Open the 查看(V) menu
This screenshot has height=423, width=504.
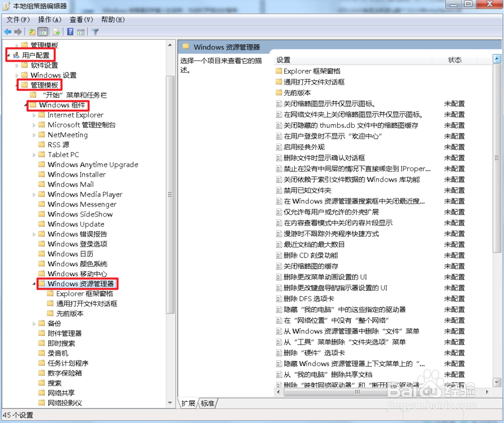81,20
